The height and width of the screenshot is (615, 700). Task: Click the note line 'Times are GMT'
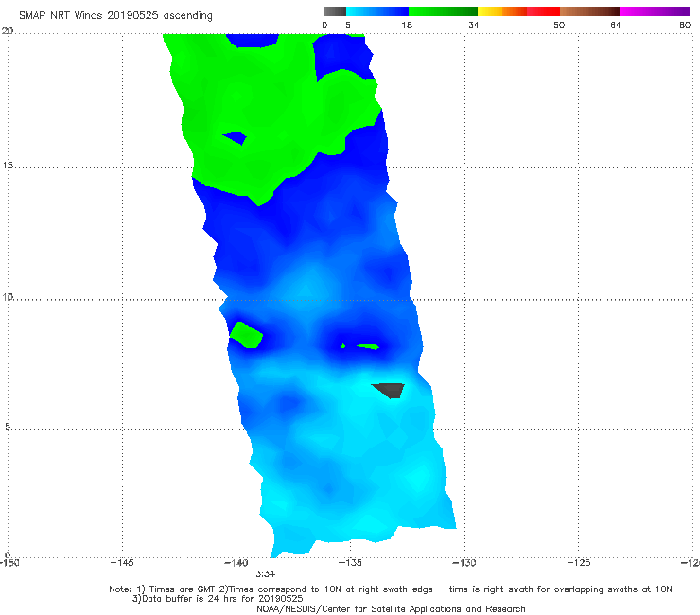(x=183, y=589)
